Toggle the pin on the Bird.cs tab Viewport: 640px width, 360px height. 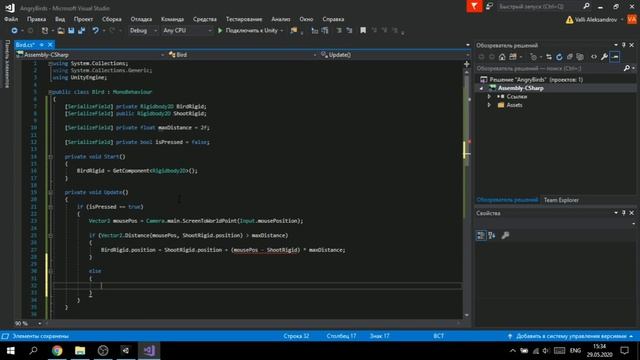pos(42,44)
